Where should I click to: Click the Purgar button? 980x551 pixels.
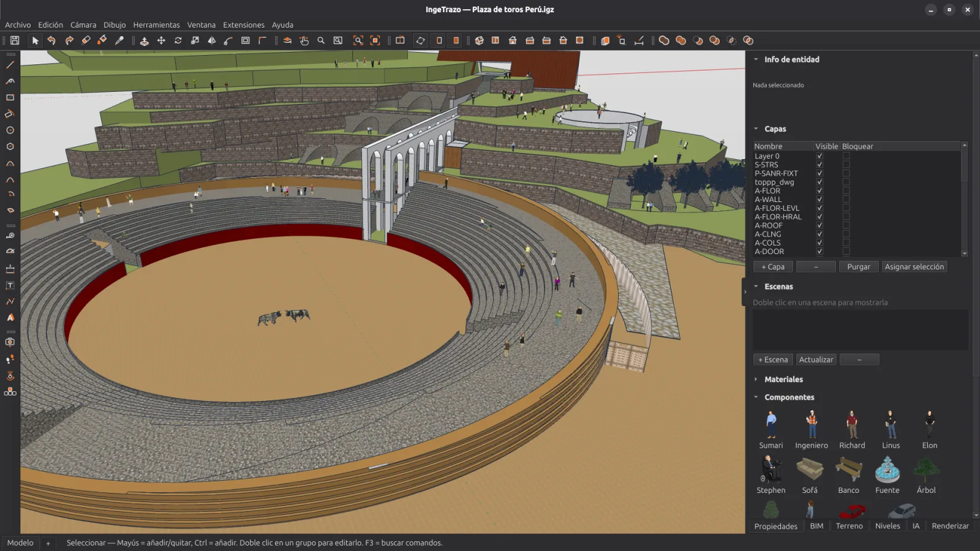859,267
